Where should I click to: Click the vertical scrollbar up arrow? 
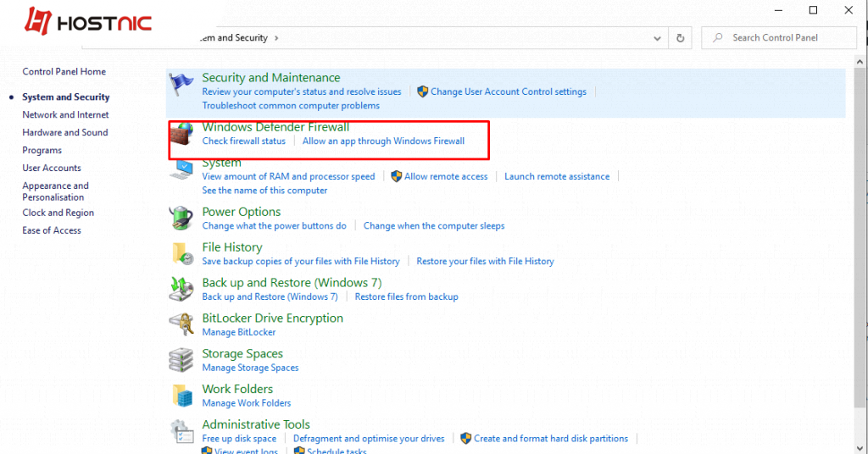pyautogui.click(x=860, y=62)
